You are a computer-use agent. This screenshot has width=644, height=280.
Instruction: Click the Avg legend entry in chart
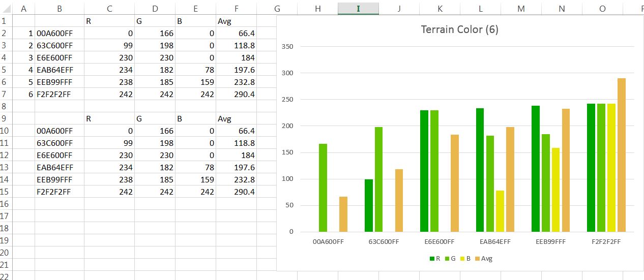pos(483,259)
